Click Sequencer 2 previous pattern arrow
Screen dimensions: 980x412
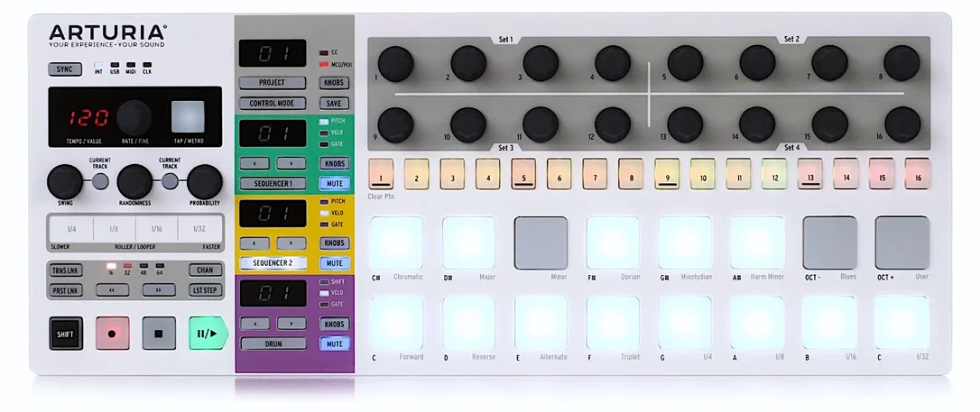click(x=255, y=243)
